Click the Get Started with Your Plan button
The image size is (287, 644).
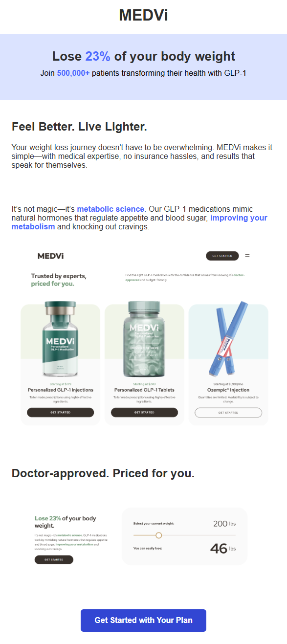pyautogui.click(x=143, y=620)
